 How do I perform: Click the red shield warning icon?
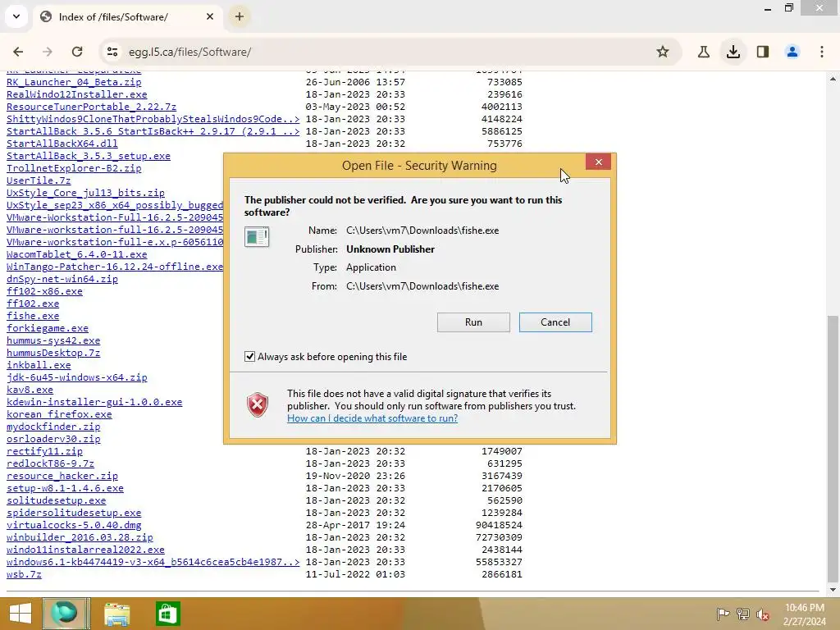(258, 405)
